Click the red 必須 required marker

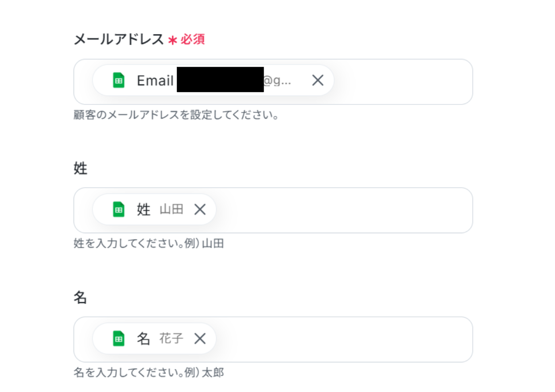[192, 40]
